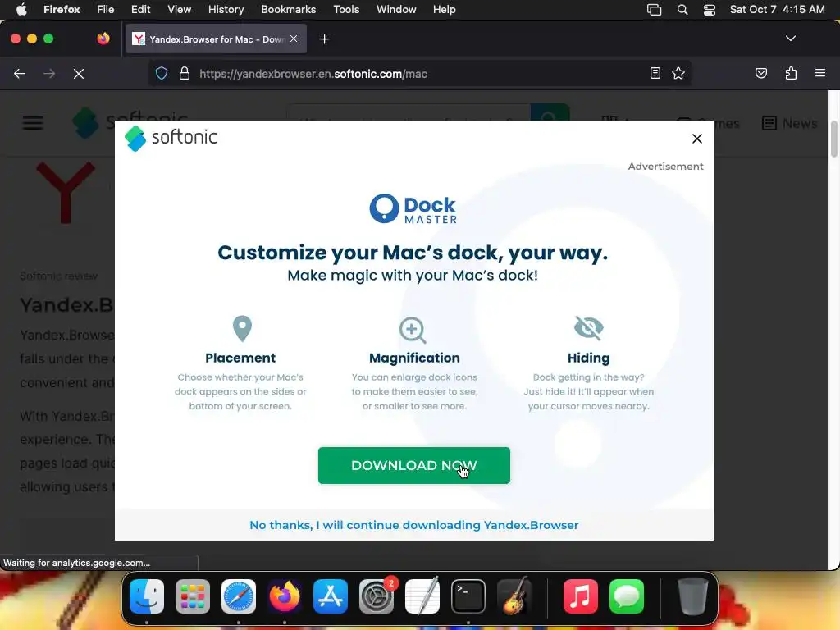Open Save to Pocket icon
Viewport: 840px width, 630px height.
(760, 73)
